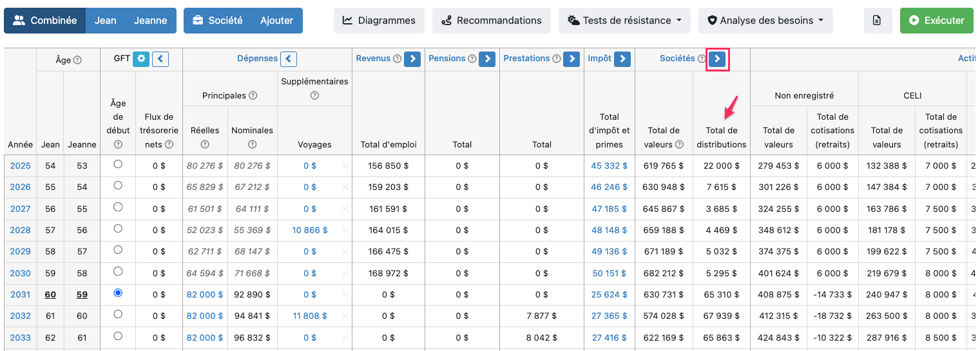Expand the Revenus column group
The height and width of the screenshot is (351, 980).
[412, 59]
